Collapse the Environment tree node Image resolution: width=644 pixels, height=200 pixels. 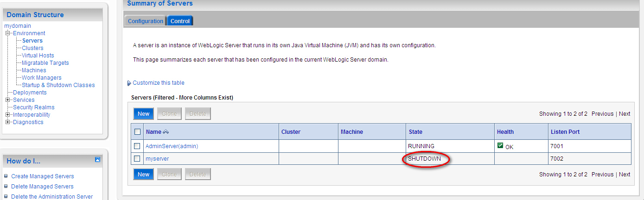click(x=7, y=33)
